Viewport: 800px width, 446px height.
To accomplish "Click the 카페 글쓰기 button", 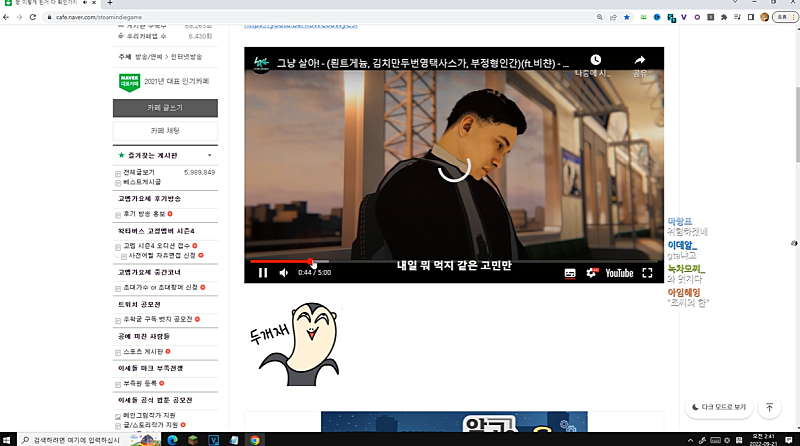I will click(x=165, y=108).
